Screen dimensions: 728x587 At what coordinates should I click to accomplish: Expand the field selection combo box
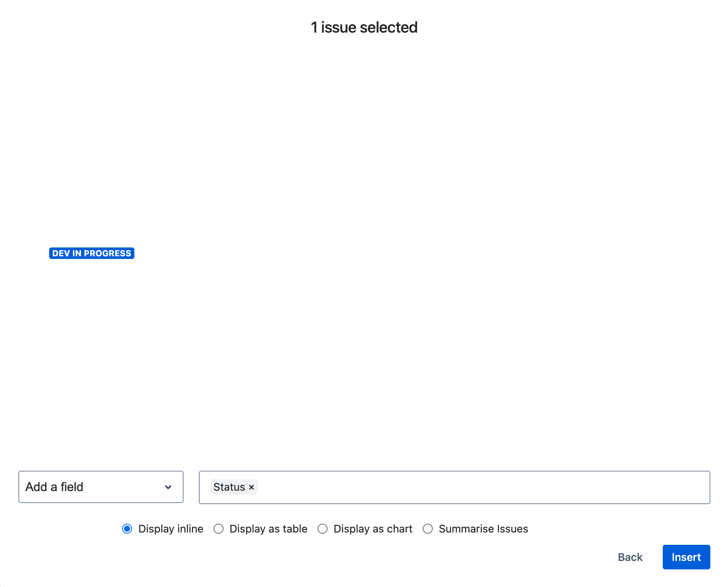(x=101, y=487)
